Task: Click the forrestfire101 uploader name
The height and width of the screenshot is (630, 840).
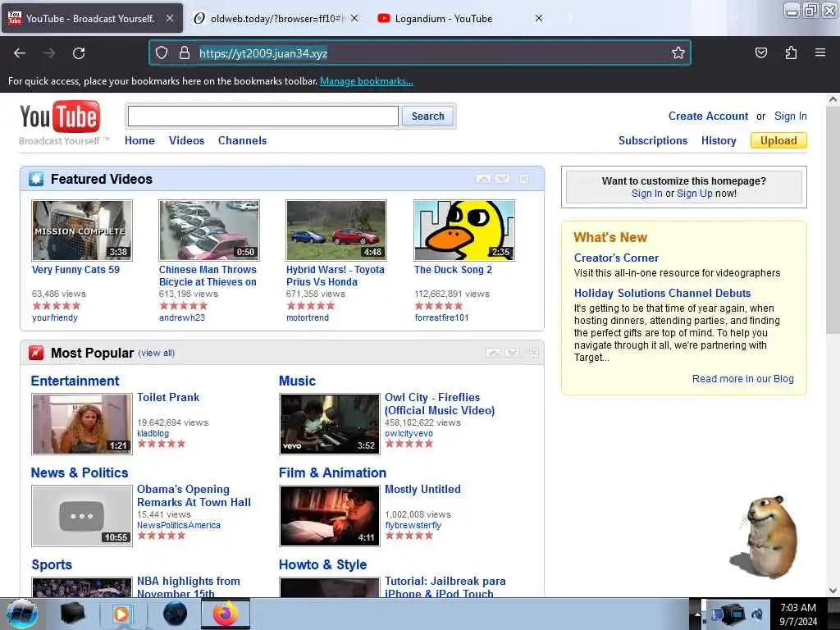Action: pos(441,317)
